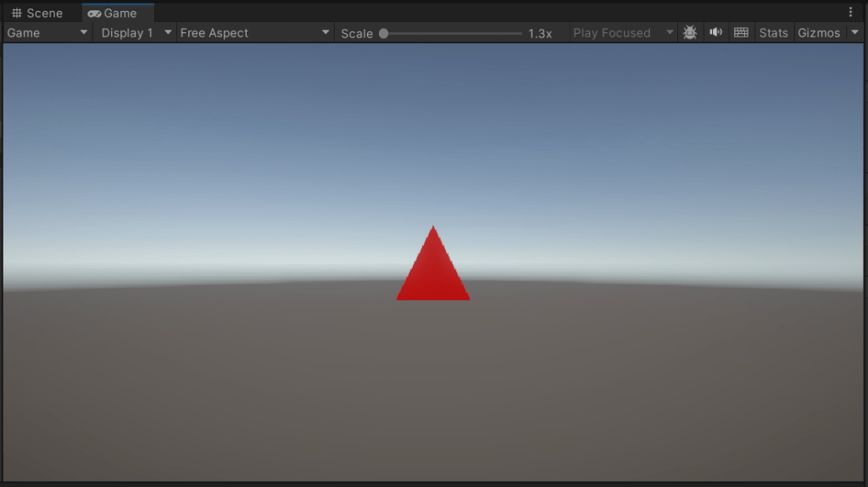
Task: Toggle the Stats overlay
Action: pos(773,33)
